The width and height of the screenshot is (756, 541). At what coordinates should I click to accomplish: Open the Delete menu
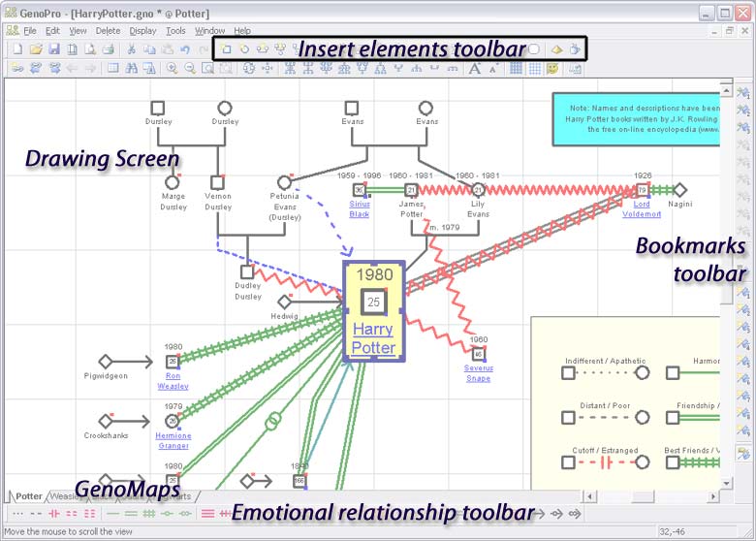point(108,31)
